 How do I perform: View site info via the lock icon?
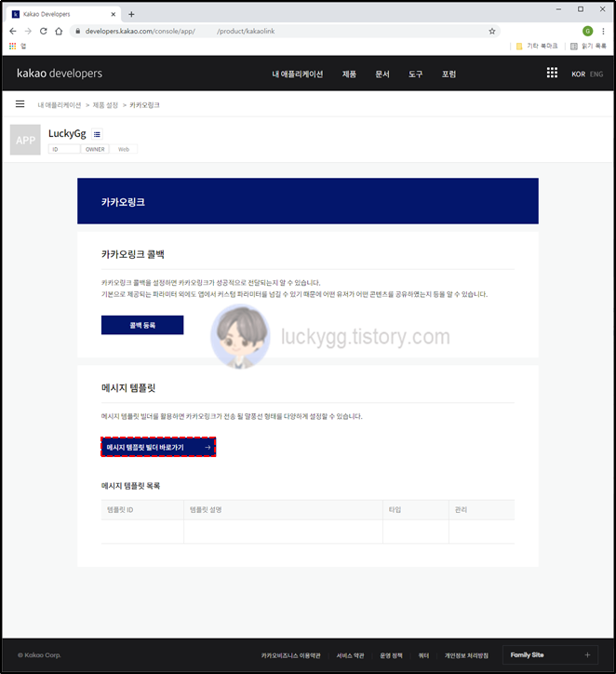pyautogui.click(x=78, y=31)
